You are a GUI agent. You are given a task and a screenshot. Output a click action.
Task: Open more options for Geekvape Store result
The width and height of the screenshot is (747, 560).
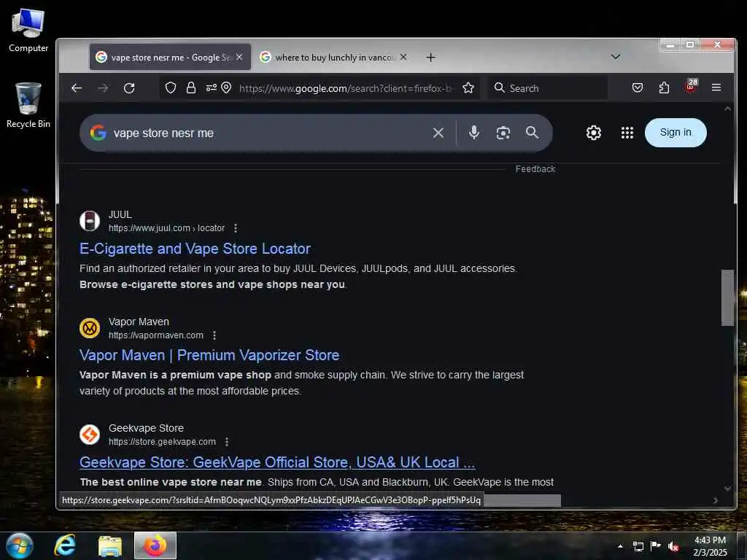(x=227, y=442)
